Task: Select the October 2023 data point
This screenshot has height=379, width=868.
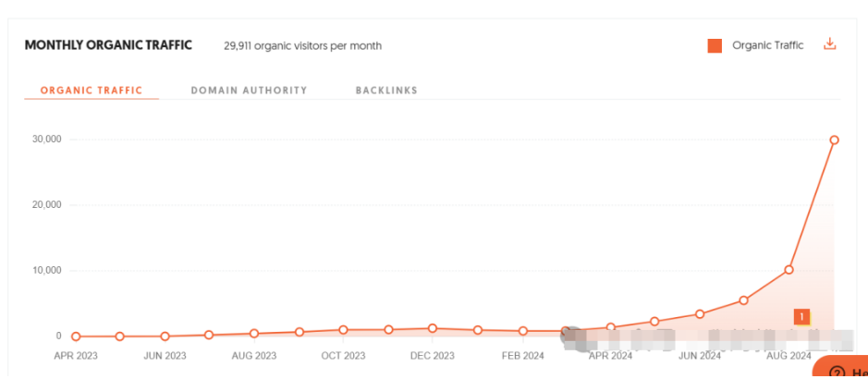Action: coord(343,330)
